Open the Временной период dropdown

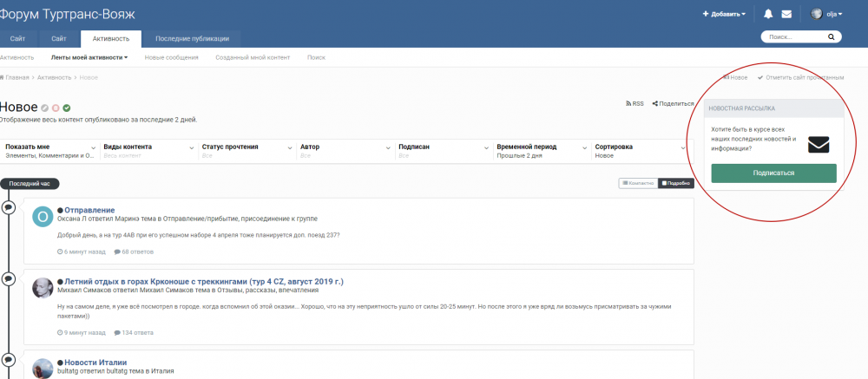coord(542,151)
